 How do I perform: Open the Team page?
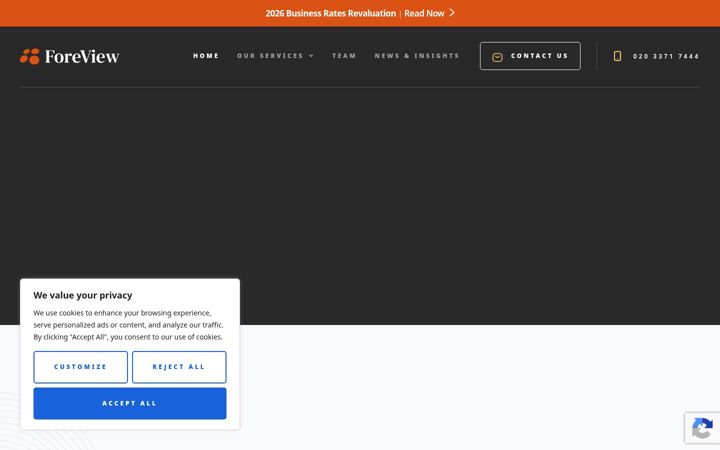click(344, 56)
